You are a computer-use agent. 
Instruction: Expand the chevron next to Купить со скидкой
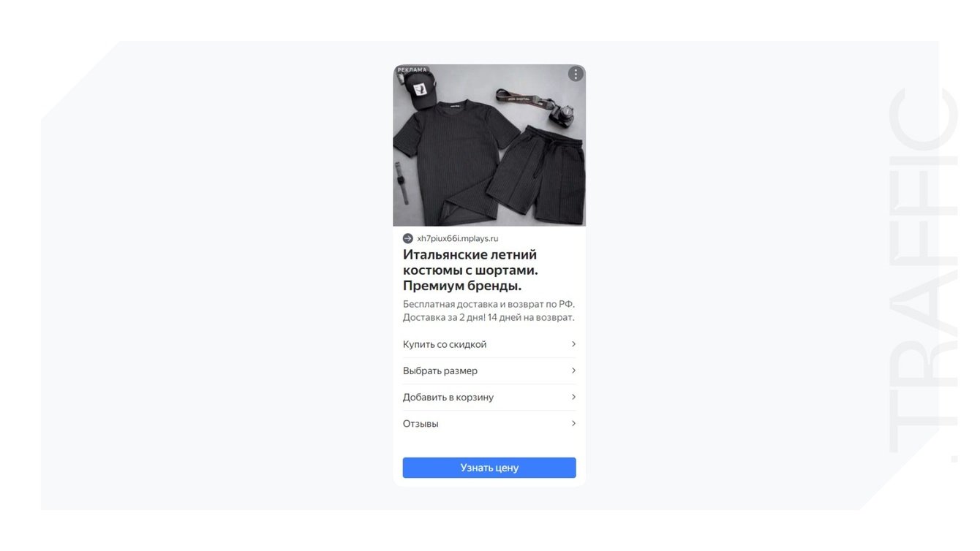[573, 344]
